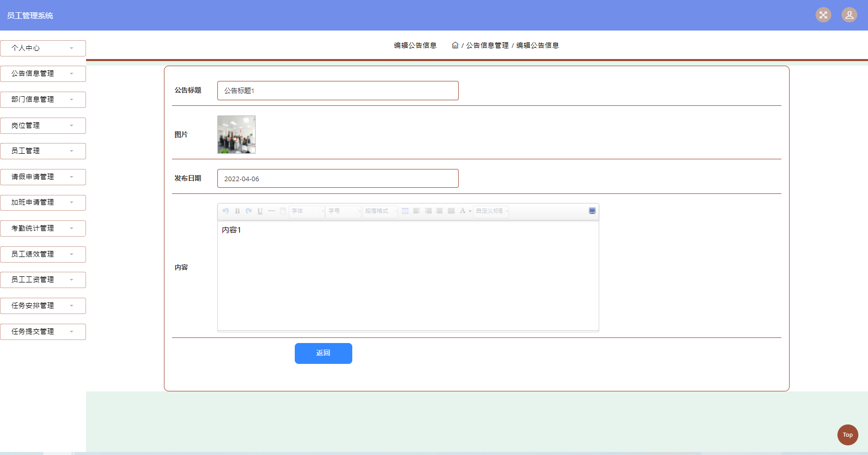Toggle underline formatting in editor
This screenshot has width=868, height=455.
pos(260,211)
